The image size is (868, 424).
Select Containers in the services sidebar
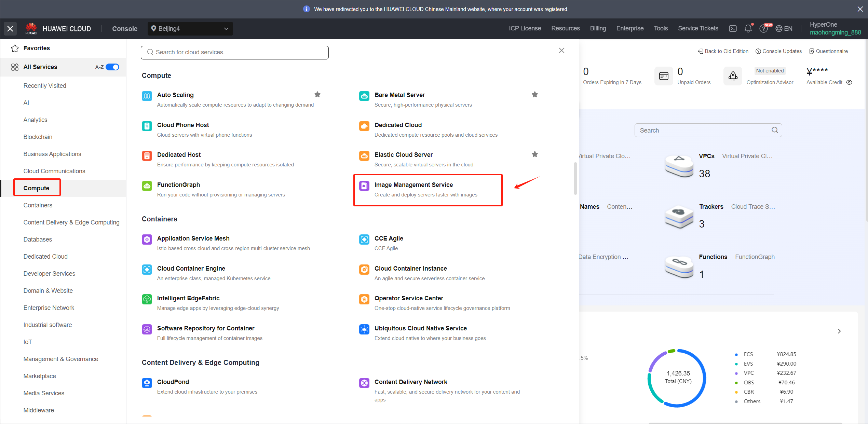tap(38, 205)
